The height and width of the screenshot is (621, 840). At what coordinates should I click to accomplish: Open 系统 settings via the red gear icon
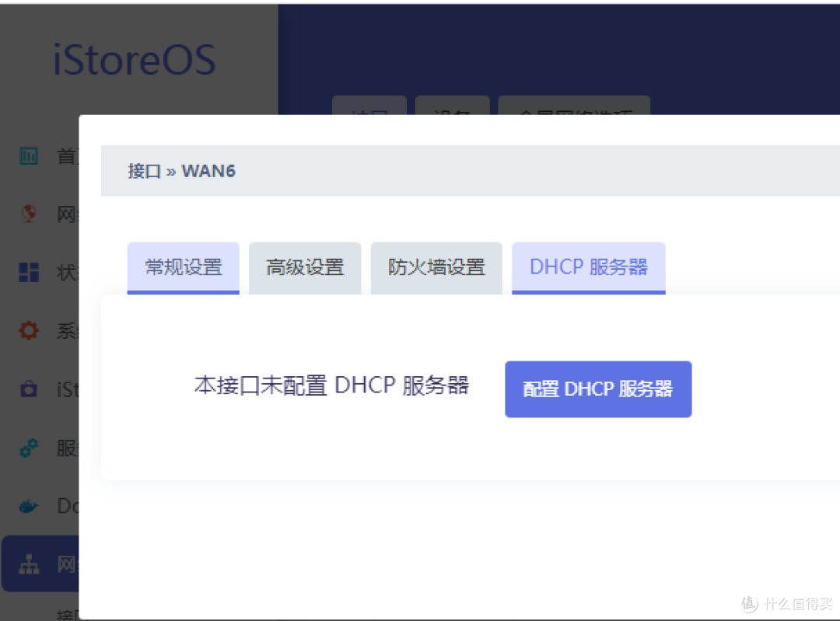click(29, 330)
